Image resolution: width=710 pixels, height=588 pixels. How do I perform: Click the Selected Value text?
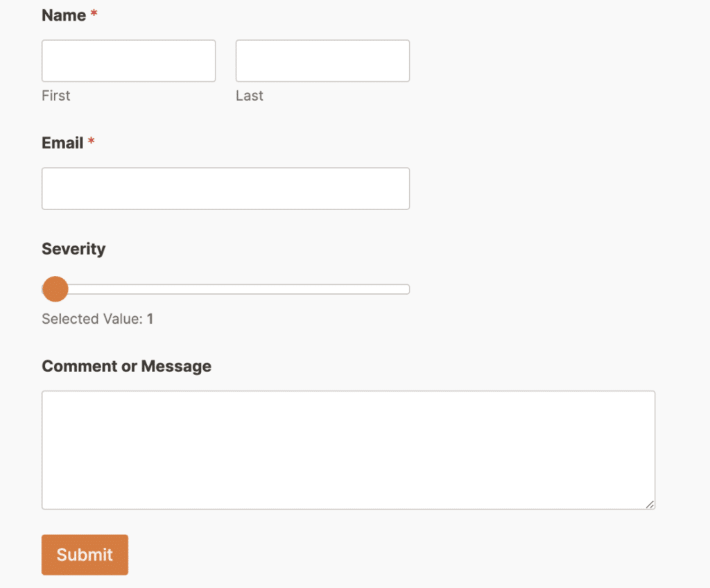click(92, 319)
